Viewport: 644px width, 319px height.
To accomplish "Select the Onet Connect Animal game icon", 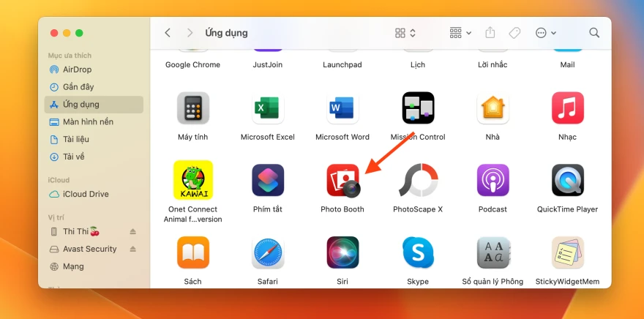I will pyautogui.click(x=193, y=180).
